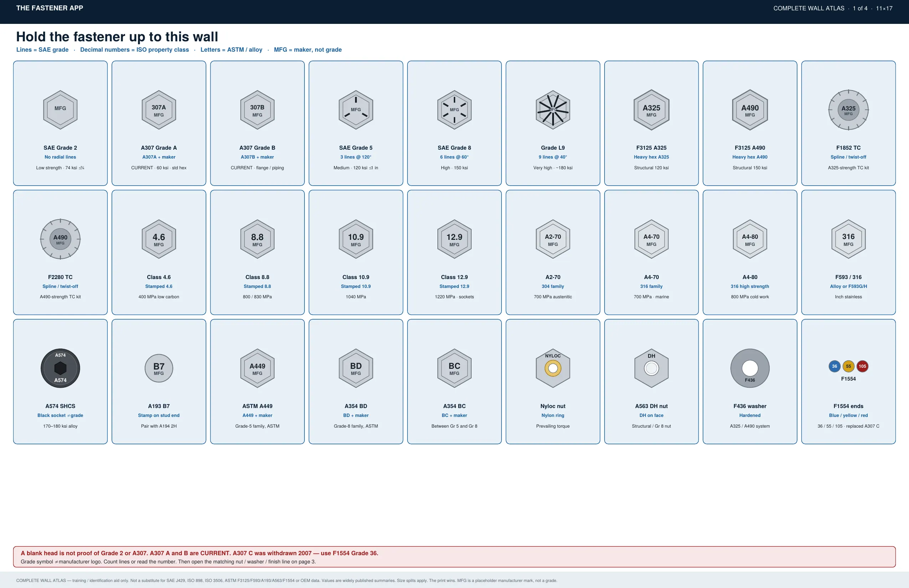Click 'Decimal numbers = ISO property class' legend
The height and width of the screenshot is (588, 909).
tap(134, 50)
